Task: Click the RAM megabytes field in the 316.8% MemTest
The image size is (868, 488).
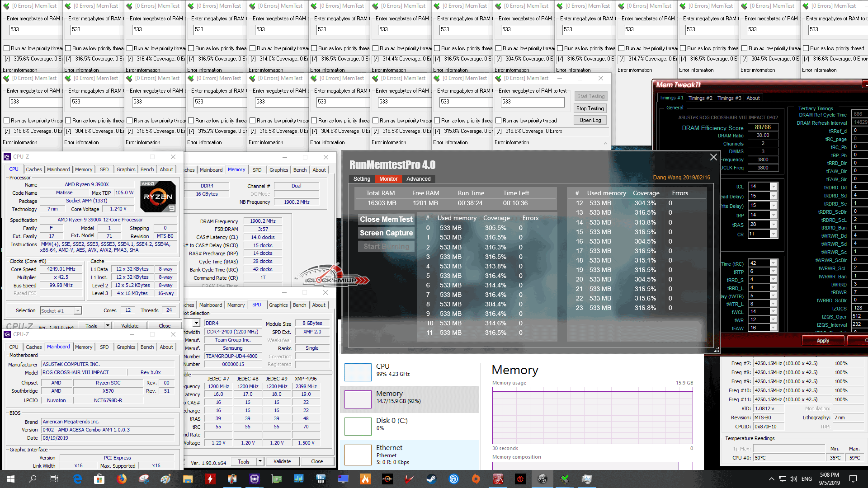Action: tap(533, 102)
